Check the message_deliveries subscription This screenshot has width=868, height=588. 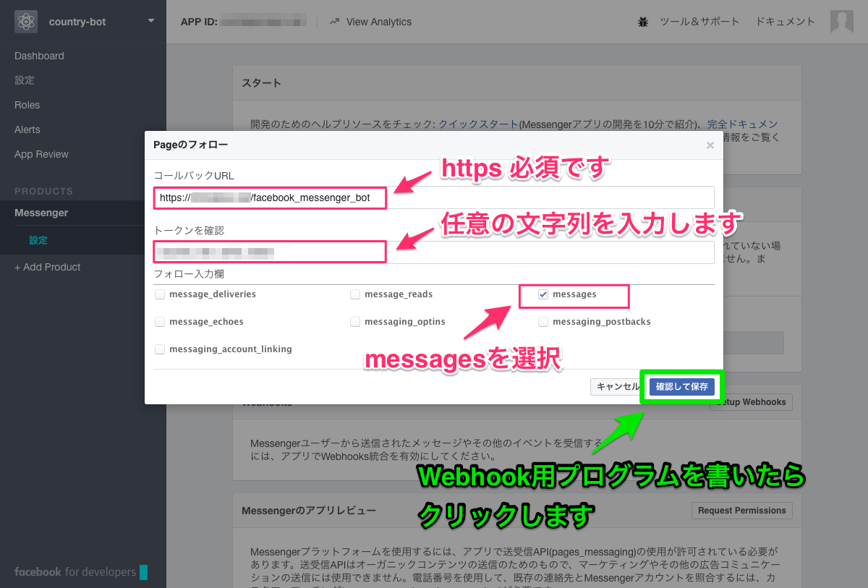160,294
